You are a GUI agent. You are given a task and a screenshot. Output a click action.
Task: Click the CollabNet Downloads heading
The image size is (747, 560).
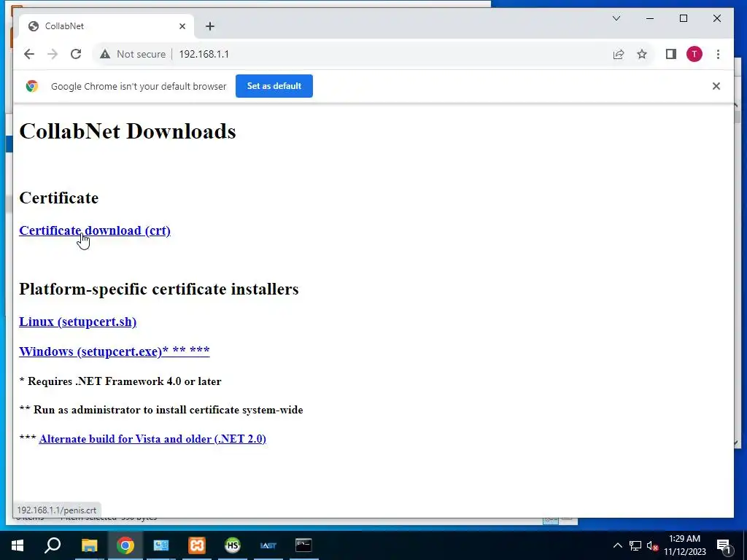click(x=128, y=131)
